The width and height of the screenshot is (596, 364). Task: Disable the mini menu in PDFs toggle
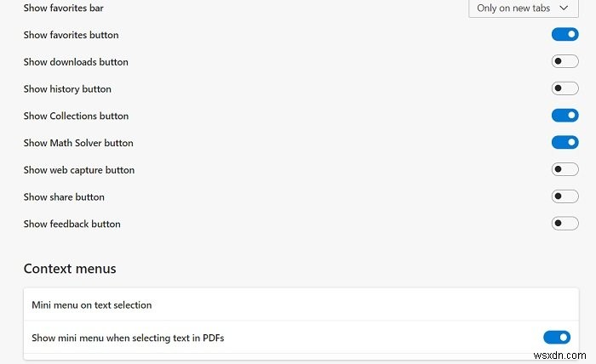[556, 338]
